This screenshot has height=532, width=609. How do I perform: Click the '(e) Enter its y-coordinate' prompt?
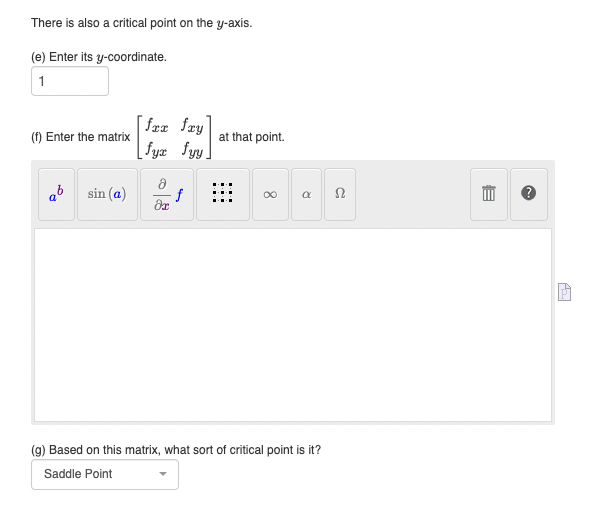tap(99, 57)
